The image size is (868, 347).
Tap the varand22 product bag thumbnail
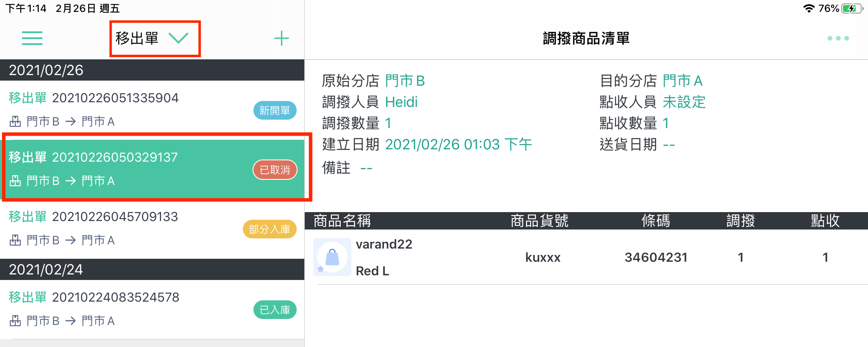coord(332,257)
